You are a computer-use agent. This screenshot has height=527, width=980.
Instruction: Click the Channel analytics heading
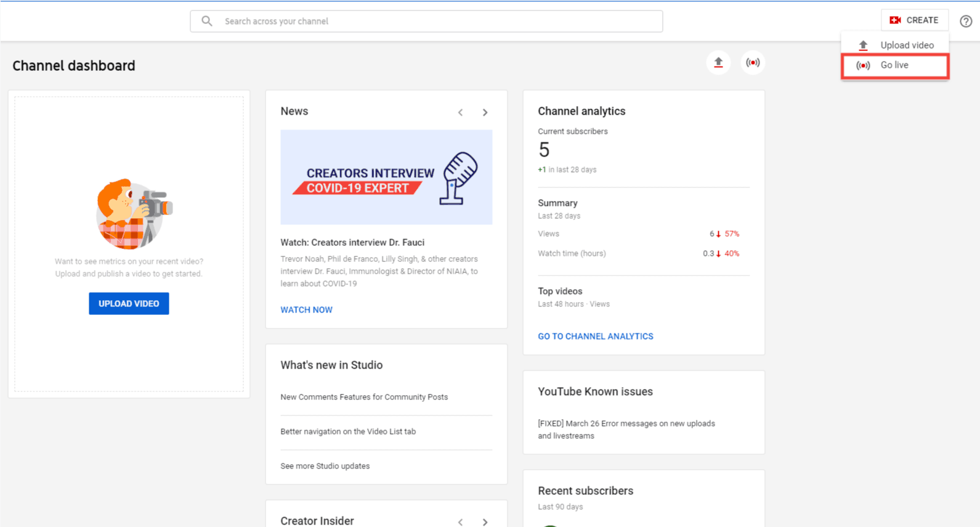[581, 111]
